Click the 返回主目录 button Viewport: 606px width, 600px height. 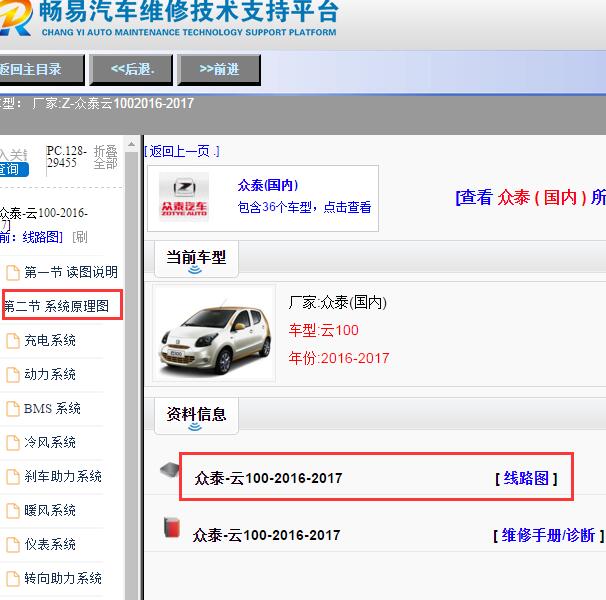[41, 70]
